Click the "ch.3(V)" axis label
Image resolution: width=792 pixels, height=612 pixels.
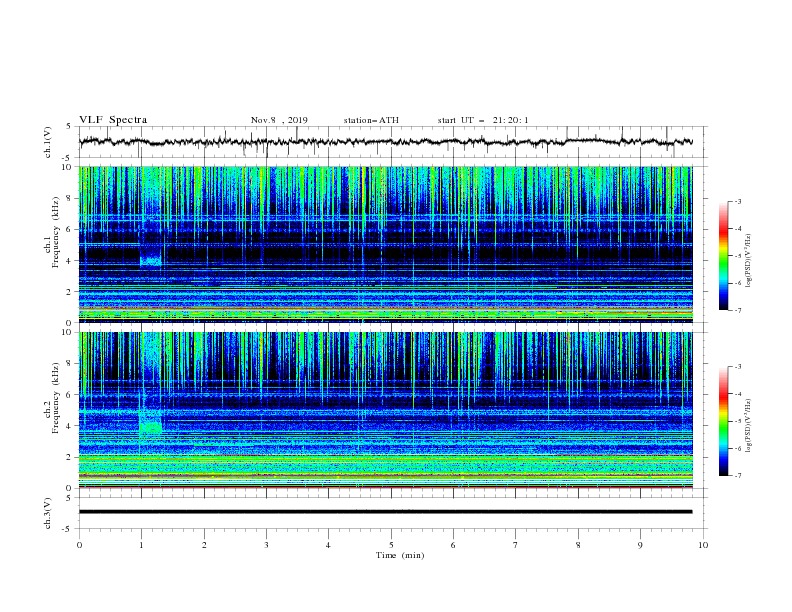[48, 513]
